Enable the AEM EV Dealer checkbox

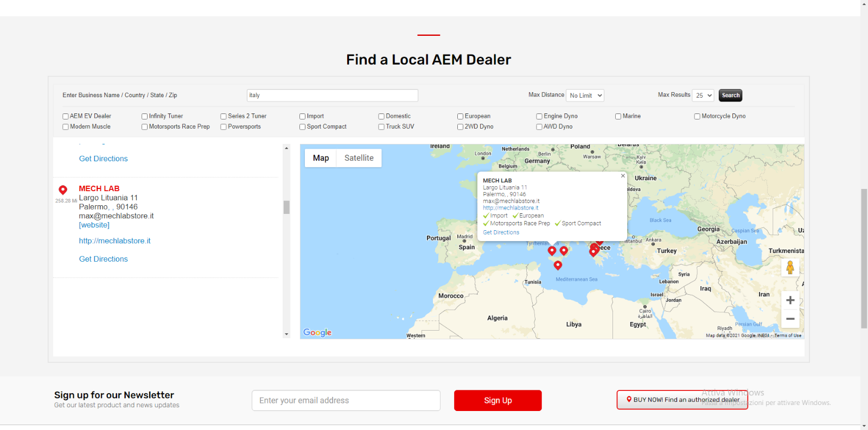[x=66, y=116]
